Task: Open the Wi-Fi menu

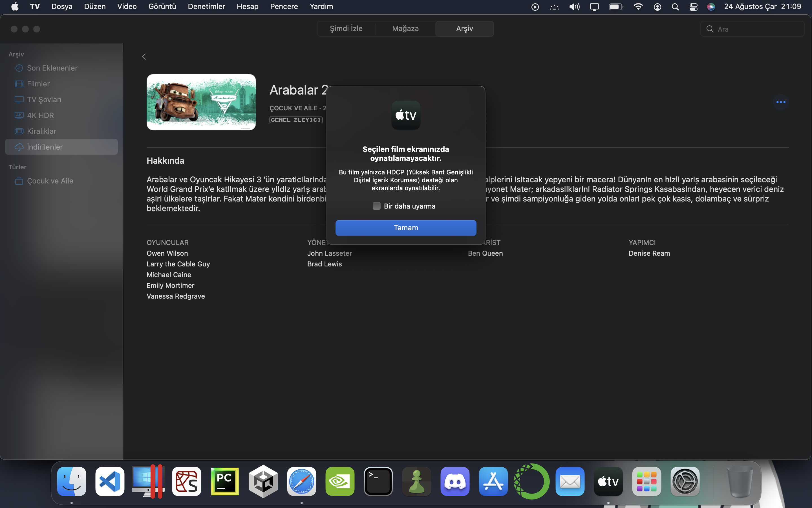Action: pos(638,7)
